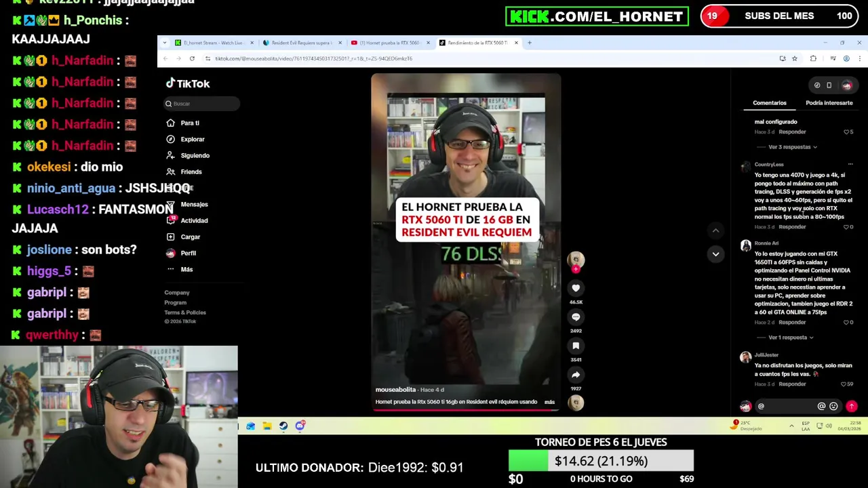The width and height of the screenshot is (868, 488).
Task: Open the Chrome three-dot menu
Action: click(859, 59)
